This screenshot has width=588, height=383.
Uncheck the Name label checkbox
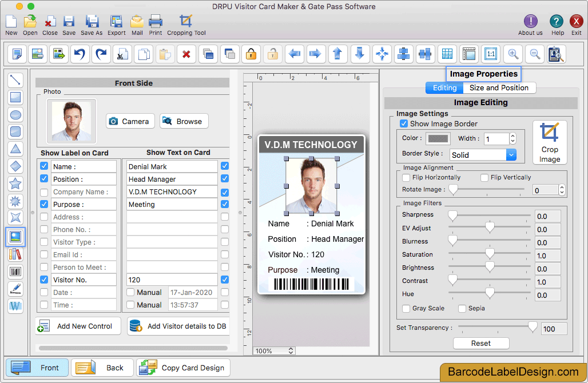[44, 166]
